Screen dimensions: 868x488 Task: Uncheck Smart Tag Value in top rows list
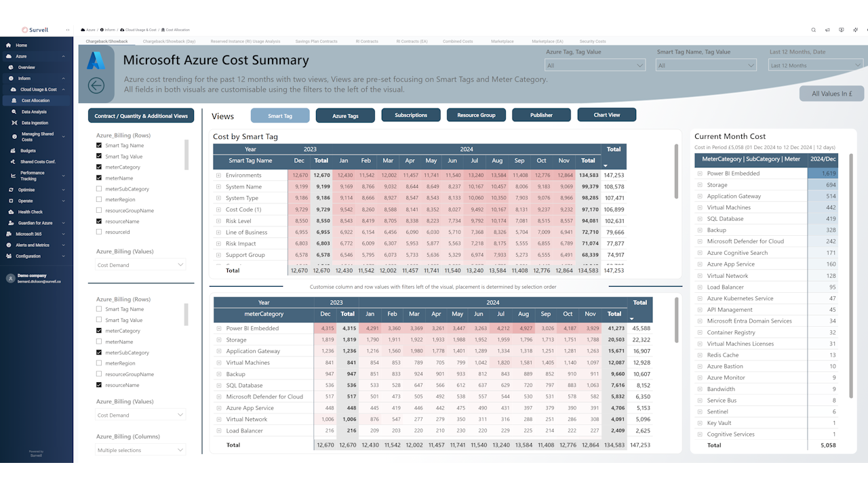(99, 157)
